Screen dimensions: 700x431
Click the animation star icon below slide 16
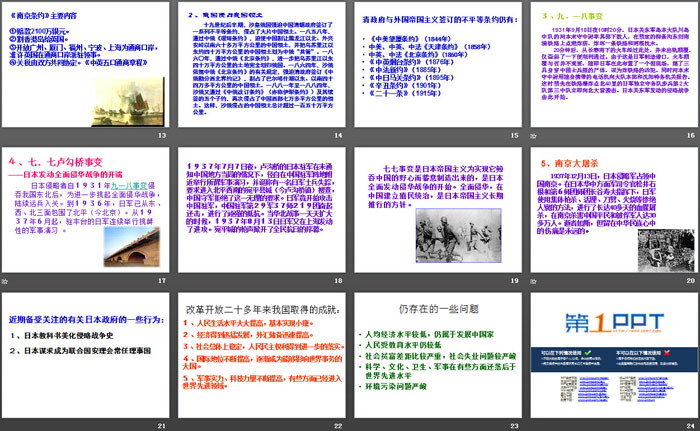coord(533,136)
